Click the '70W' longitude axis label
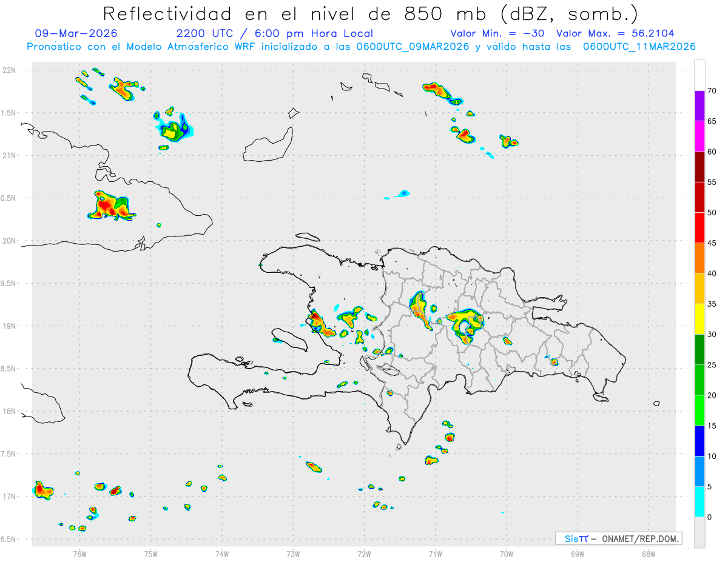This screenshot has height=562, width=728. tap(507, 554)
